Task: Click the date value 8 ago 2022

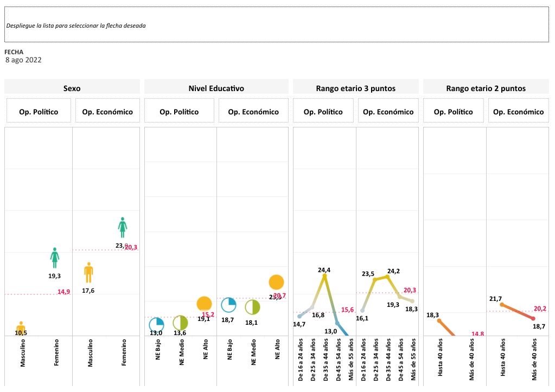Action: tap(23, 60)
